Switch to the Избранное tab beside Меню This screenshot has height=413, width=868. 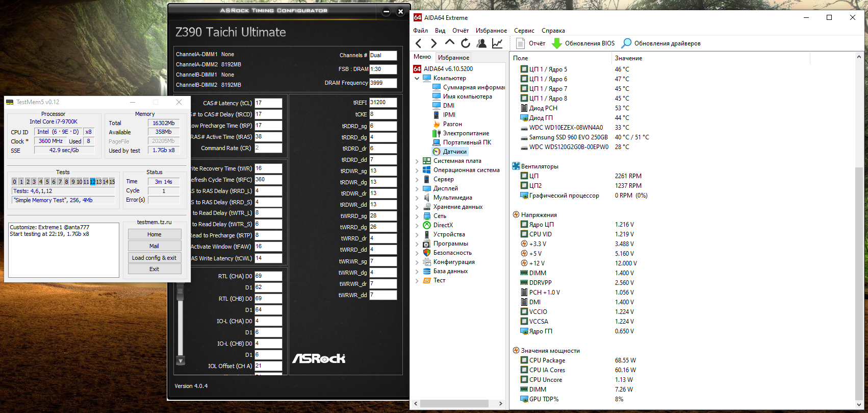(x=453, y=58)
